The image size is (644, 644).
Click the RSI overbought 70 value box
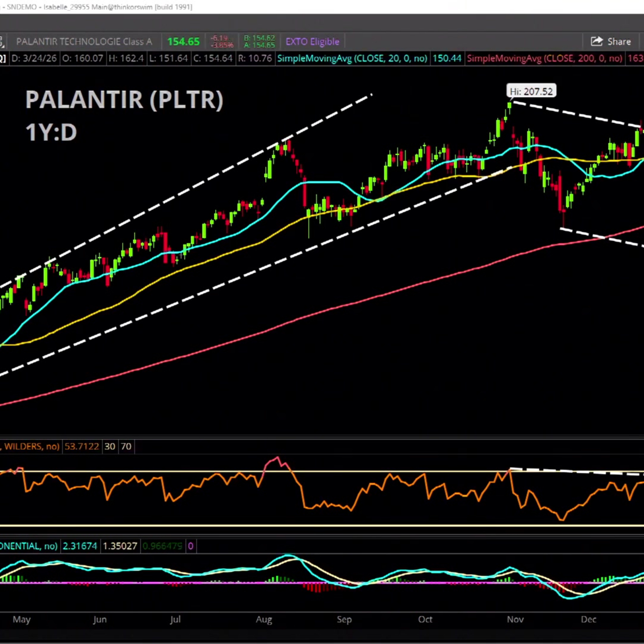point(126,446)
